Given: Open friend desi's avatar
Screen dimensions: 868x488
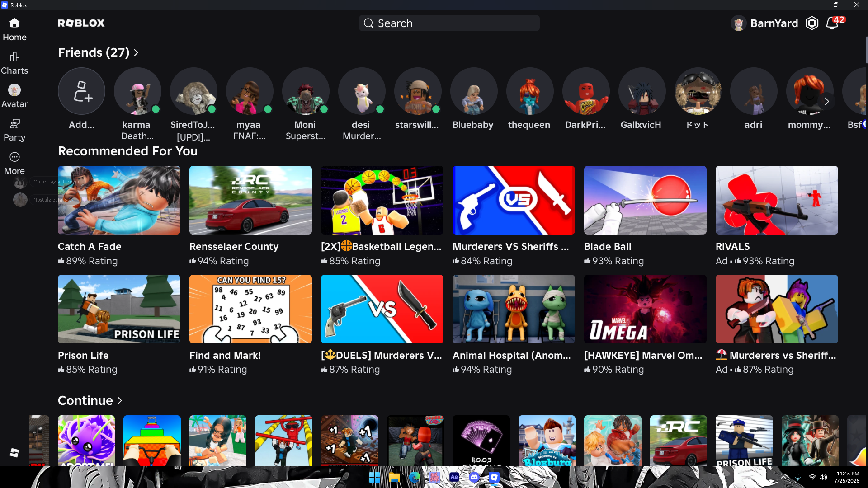Looking at the screenshot, I should click(362, 91).
